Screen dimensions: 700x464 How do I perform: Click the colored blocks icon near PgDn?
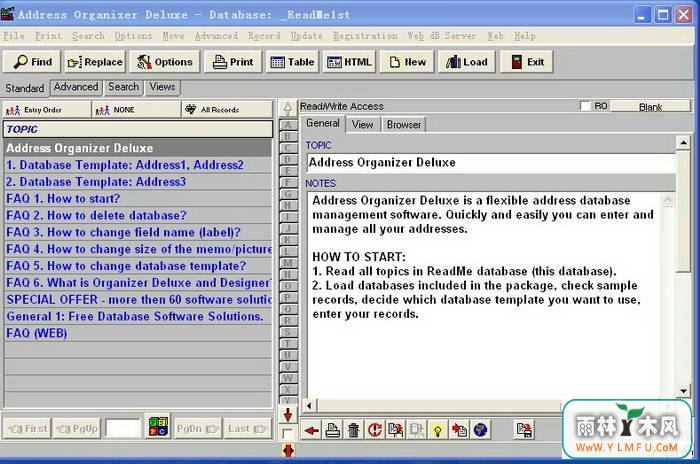click(158, 426)
